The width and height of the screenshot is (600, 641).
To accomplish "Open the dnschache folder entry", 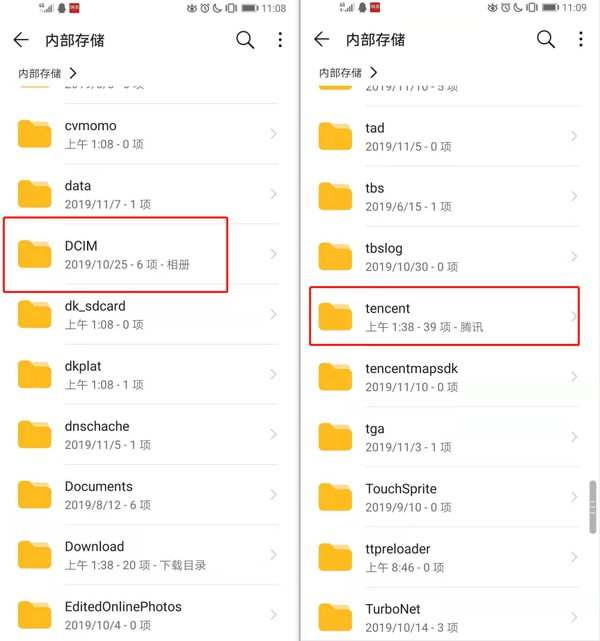I will [148, 435].
